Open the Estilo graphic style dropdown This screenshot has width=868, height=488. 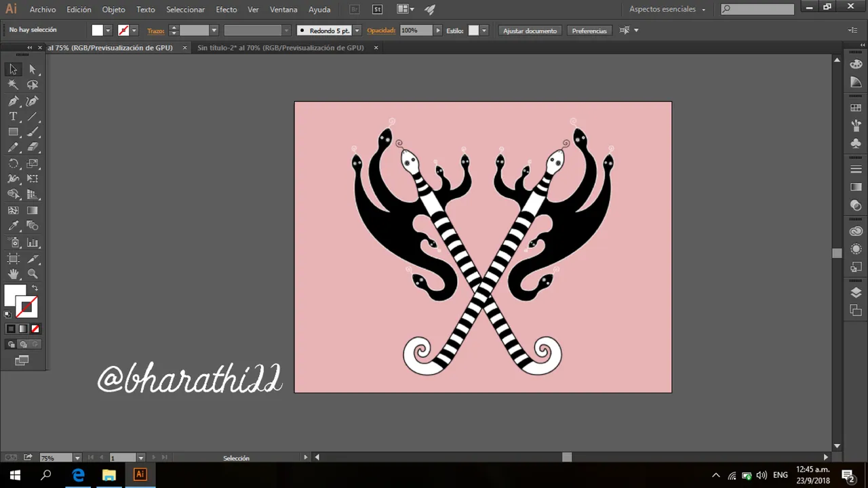(484, 30)
